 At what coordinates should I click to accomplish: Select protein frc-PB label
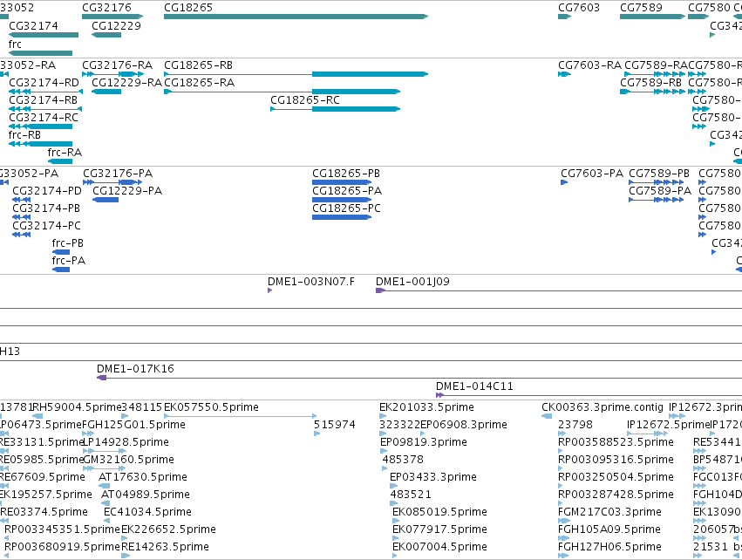[68, 242]
